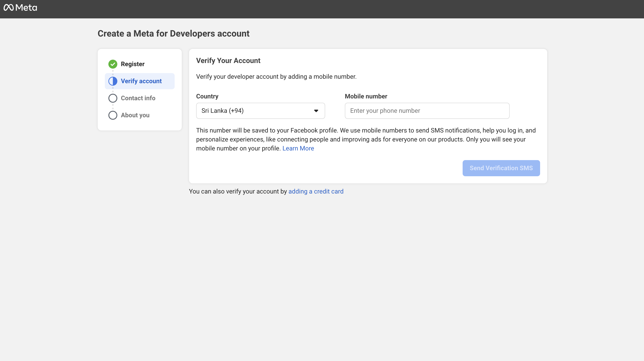Click text 'Verify your developer account by adding a mobile number.'
The width and height of the screenshot is (644, 361).
(x=276, y=77)
